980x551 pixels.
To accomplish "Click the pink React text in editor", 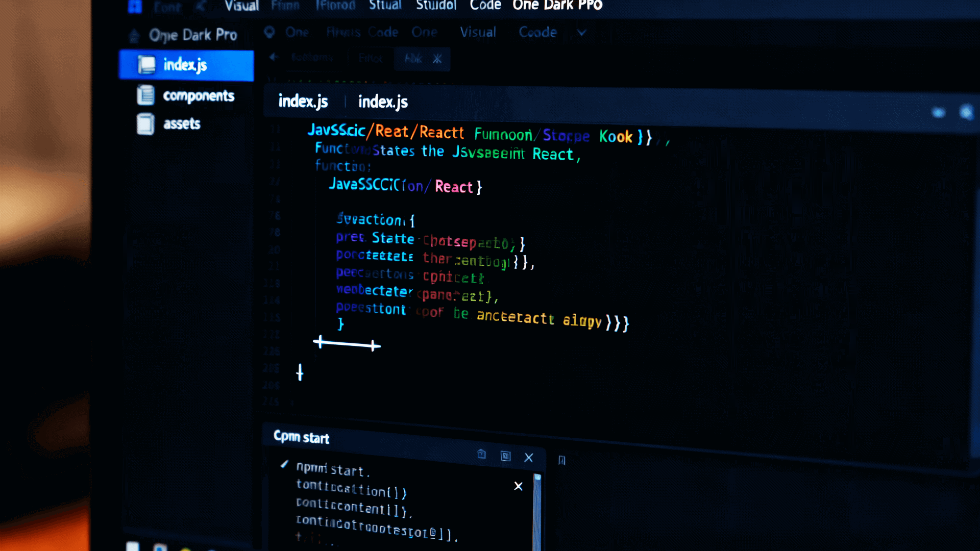I will click(454, 187).
